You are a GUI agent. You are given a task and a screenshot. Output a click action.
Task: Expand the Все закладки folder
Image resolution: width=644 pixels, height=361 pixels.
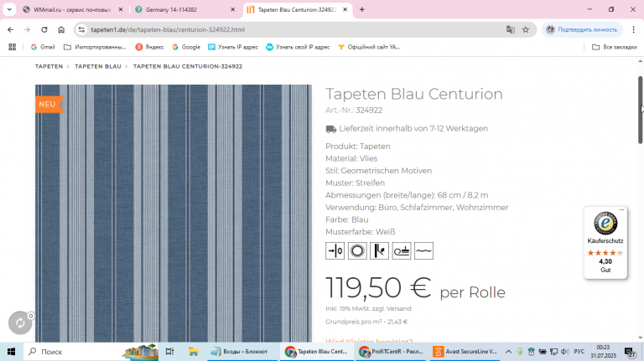(x=615, y=47)
